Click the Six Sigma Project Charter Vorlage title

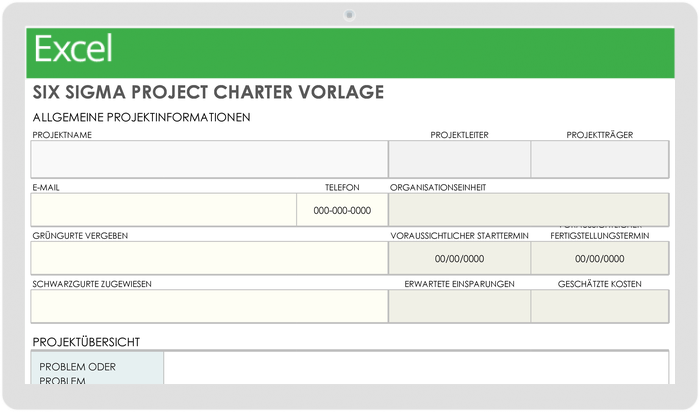(x=208, y=92)
